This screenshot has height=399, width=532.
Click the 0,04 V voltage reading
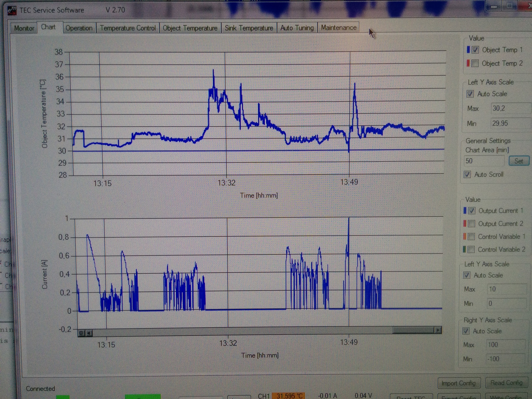tap(363, 395)
